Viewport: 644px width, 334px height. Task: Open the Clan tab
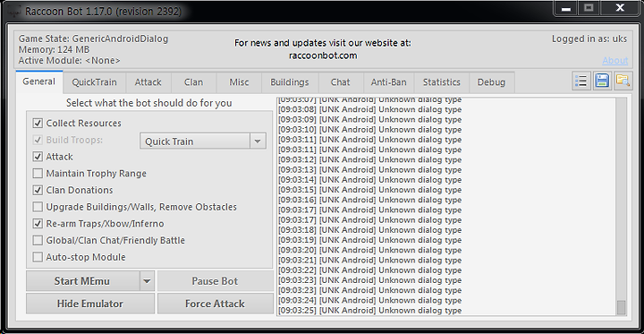pos(193,82)
